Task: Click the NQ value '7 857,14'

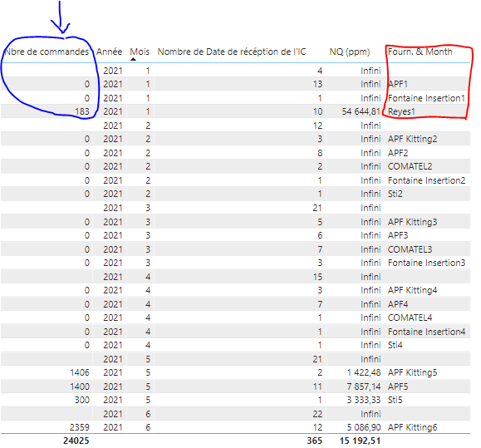Action: 364,386
